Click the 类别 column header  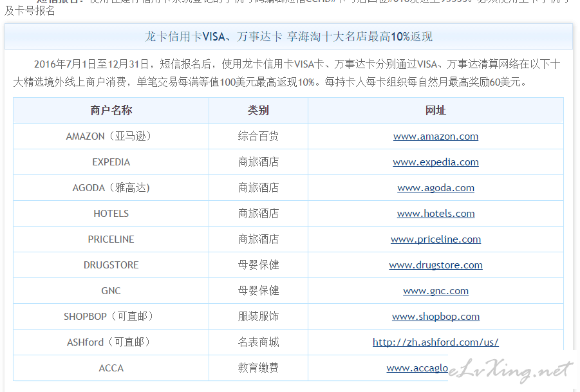[258, 111]
